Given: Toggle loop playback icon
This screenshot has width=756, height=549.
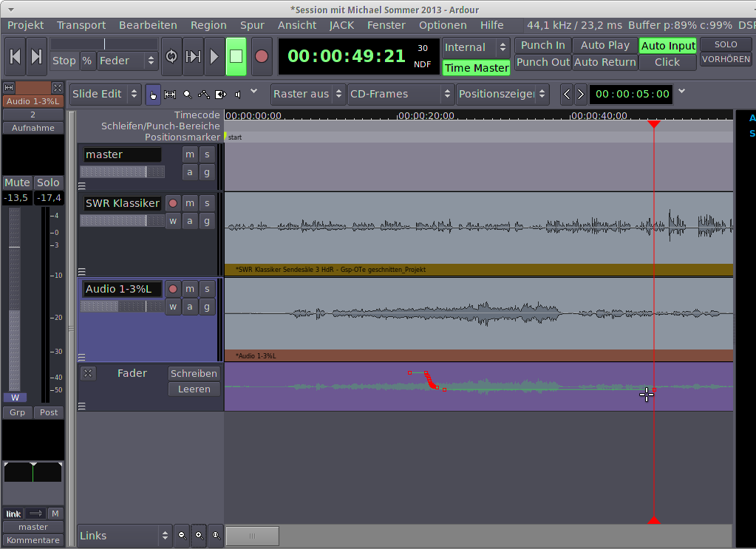Looking at the screenshot, I should 171,57.
